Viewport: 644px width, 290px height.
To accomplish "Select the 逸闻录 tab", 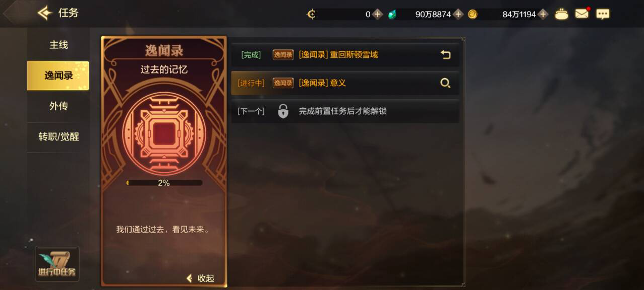I will [x=58, y=76].
